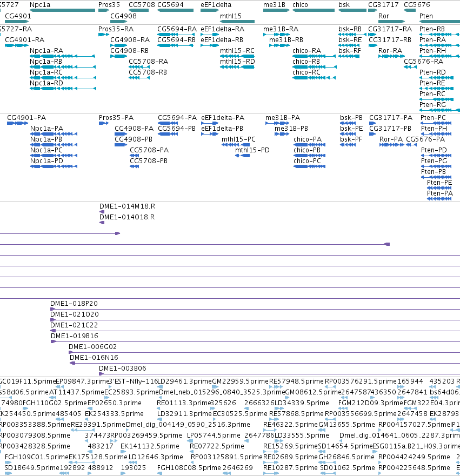Click the DME1-014O18.R BAC end
This screenshot has height=476, width=460.
pyautogui.click(x=102, y=223)
